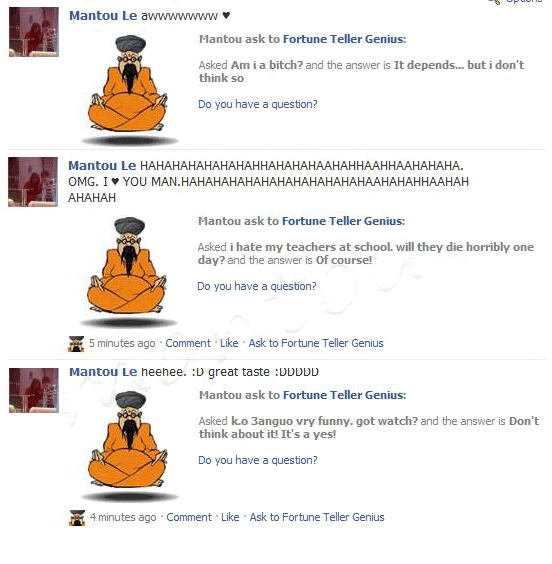The width and height of the screenshot is (552, 564).
Task: Open Mantou Le's profile picture on second post
Action: [x=33, y=182]
